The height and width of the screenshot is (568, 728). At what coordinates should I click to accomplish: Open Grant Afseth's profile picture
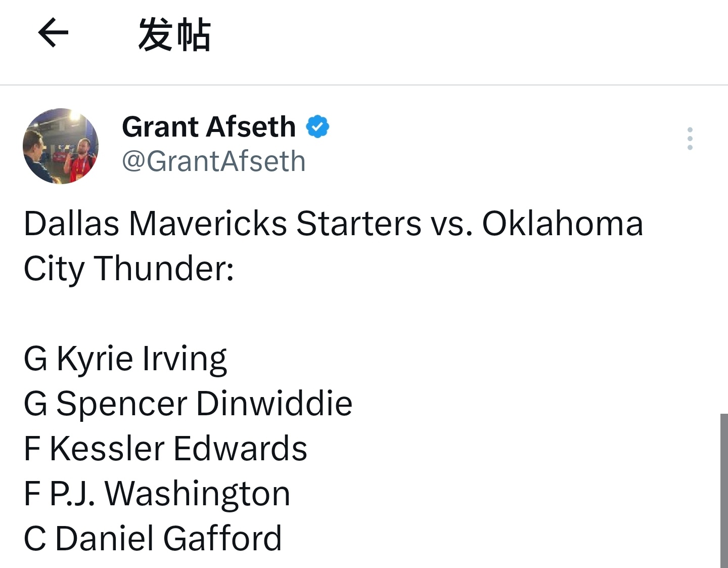(61, 146)
